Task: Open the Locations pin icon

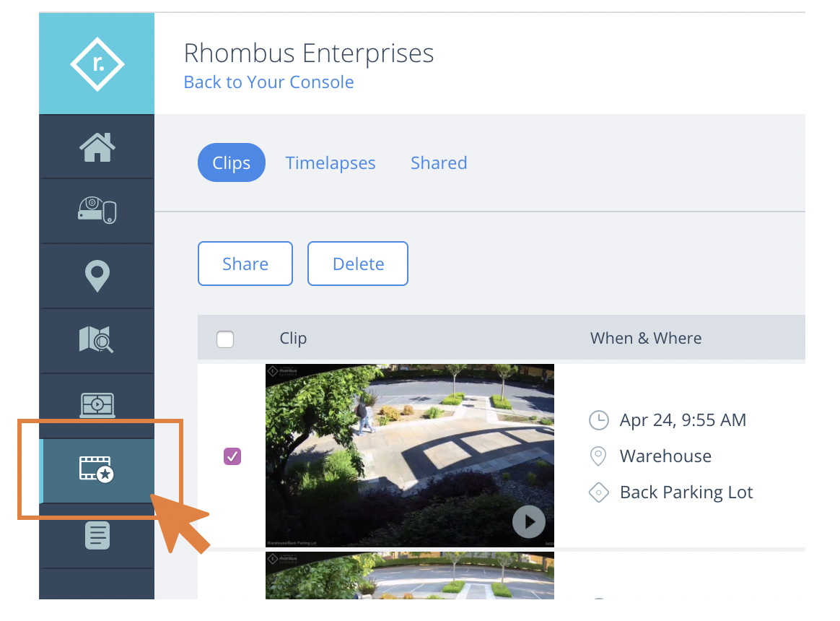Action: tap(97, 276)
